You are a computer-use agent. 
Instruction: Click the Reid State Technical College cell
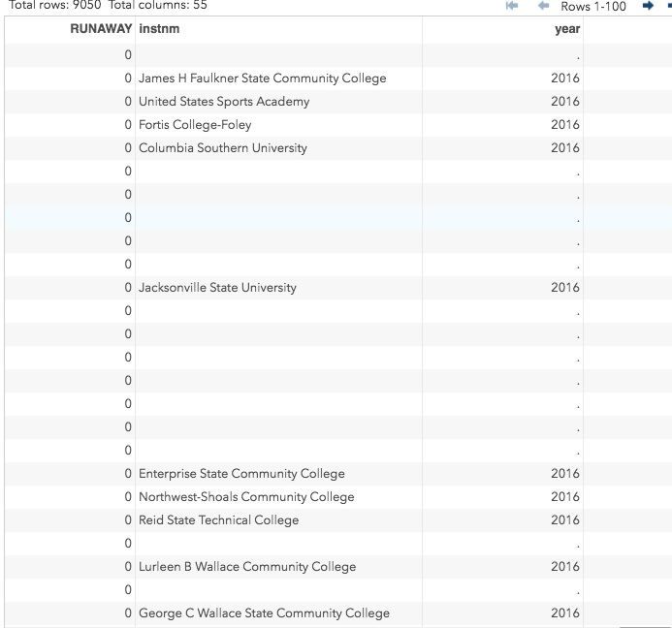(218, 520)
